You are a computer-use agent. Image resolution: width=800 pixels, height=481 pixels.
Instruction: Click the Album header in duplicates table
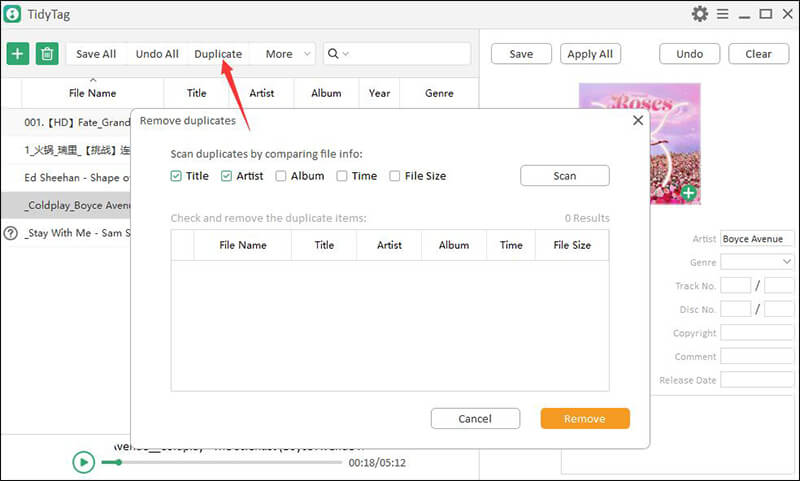click(454, 245)
